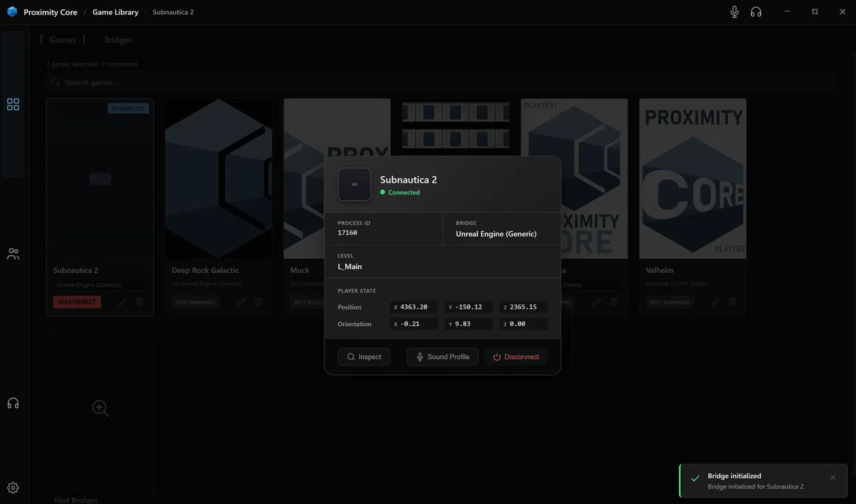Select Position X value 4363.20
The width and height of the screenshot is (856, 504).
pos(414,307)
